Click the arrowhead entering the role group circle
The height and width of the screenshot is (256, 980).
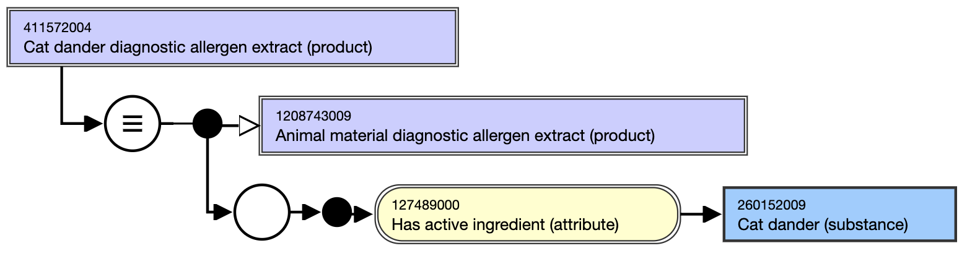(223, 213)
